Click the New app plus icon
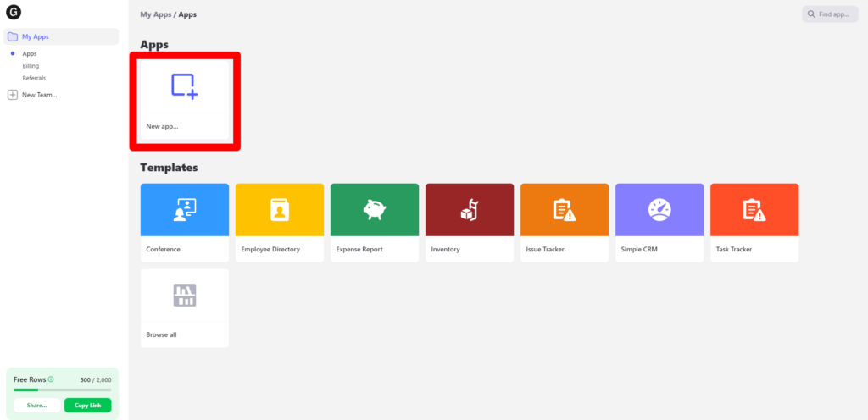Screen dimensions: 868x420 185,86
